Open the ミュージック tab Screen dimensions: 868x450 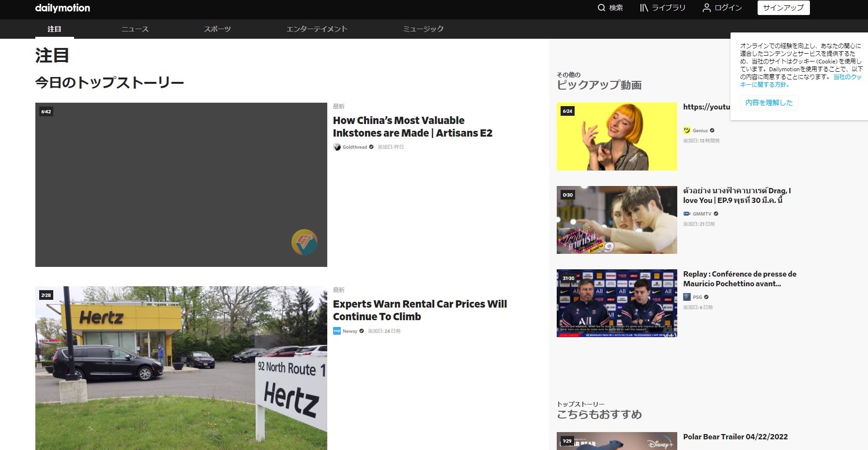coord(424,29)
